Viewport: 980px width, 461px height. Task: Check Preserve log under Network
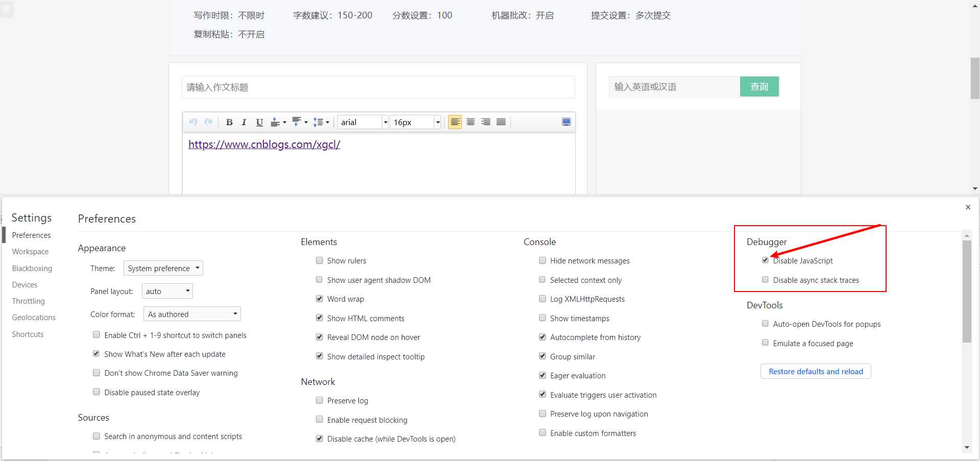pos(319,400)
